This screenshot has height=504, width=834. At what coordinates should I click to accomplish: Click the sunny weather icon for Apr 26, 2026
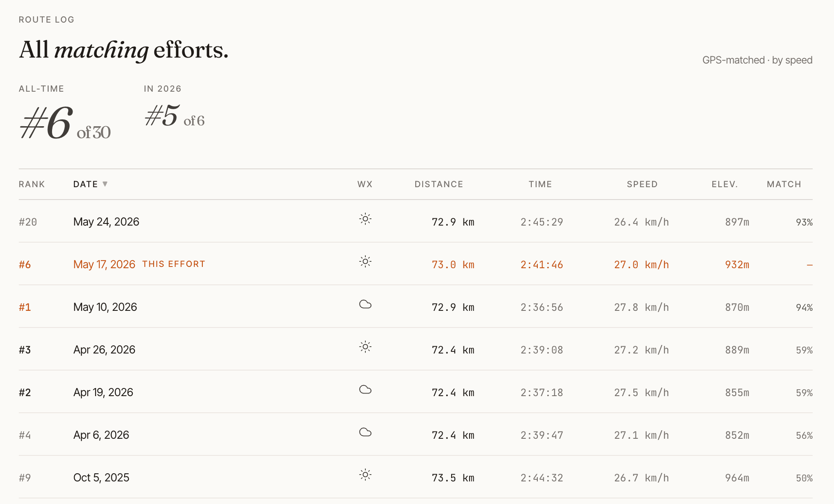point(365,347)
